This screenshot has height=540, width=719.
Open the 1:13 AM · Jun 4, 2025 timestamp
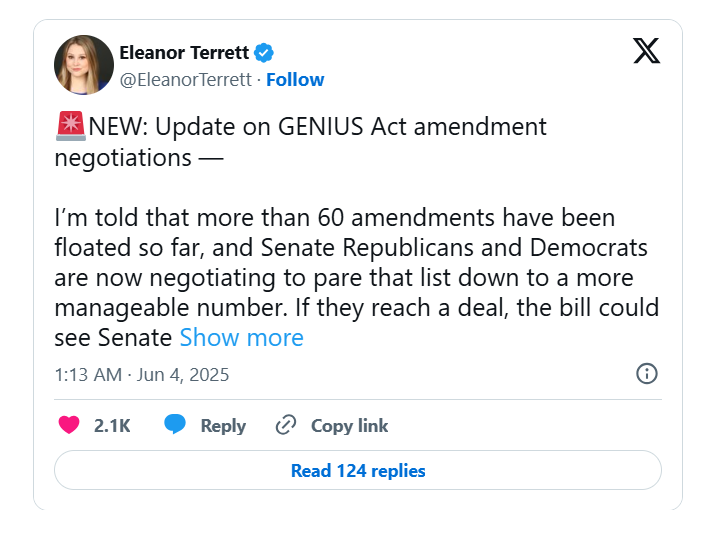click(x=142, y=375)
